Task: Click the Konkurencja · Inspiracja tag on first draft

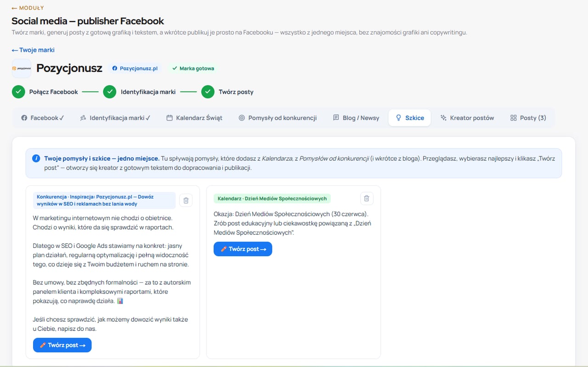Action: [104, 200]
